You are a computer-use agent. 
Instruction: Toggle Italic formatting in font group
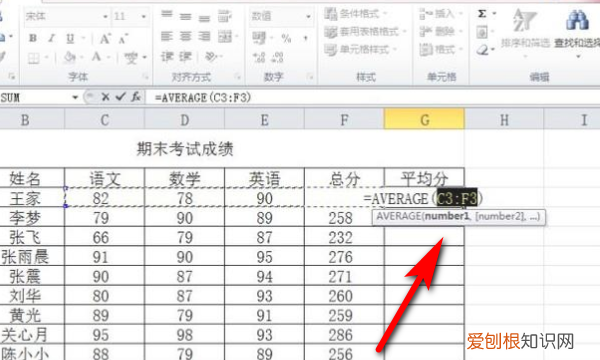pos(52,38)
